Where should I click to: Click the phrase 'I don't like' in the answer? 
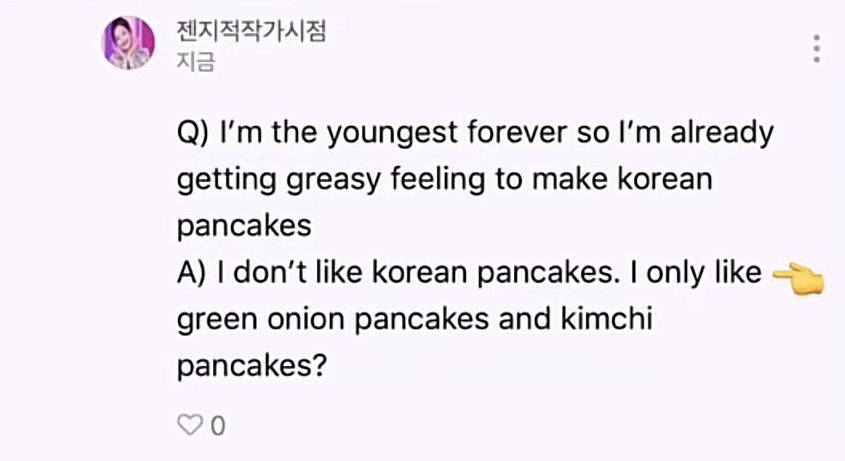pos(289,272)
